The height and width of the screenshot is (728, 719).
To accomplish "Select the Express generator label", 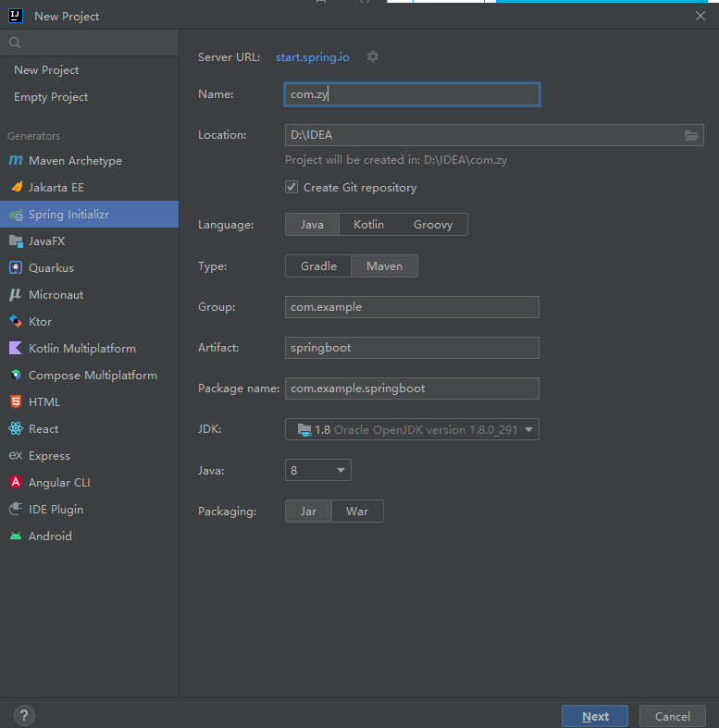I will tap(49, 456).
